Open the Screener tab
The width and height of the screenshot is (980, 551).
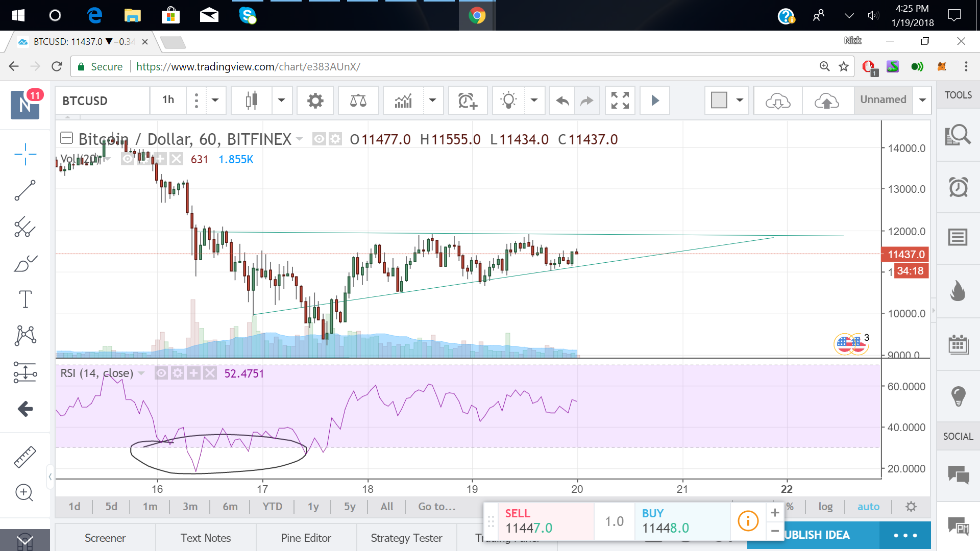tap(105, 538)
